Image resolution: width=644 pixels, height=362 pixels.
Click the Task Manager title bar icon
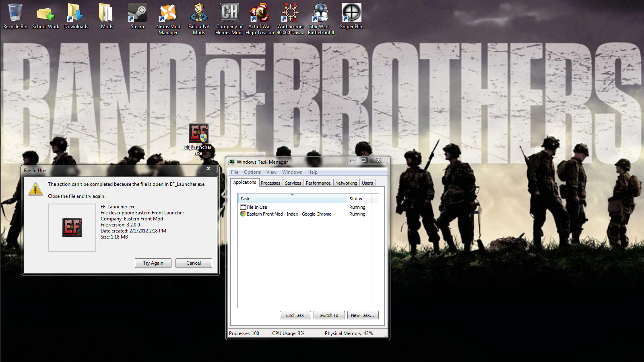pos(231,162)
